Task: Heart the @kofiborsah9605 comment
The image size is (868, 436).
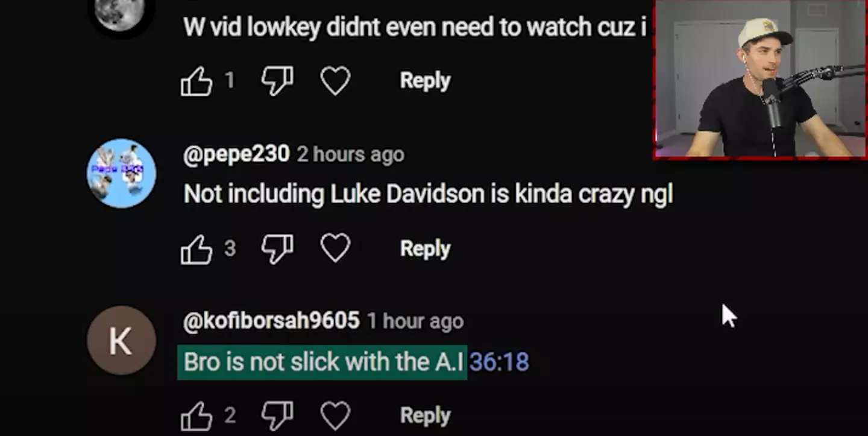Action: [335, 415]
